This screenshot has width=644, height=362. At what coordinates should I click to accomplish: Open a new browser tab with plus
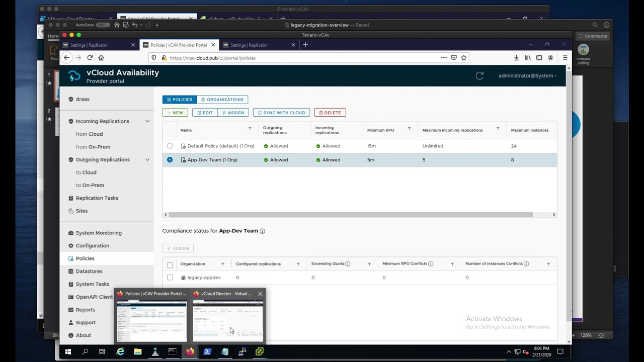tap(305, 45)
